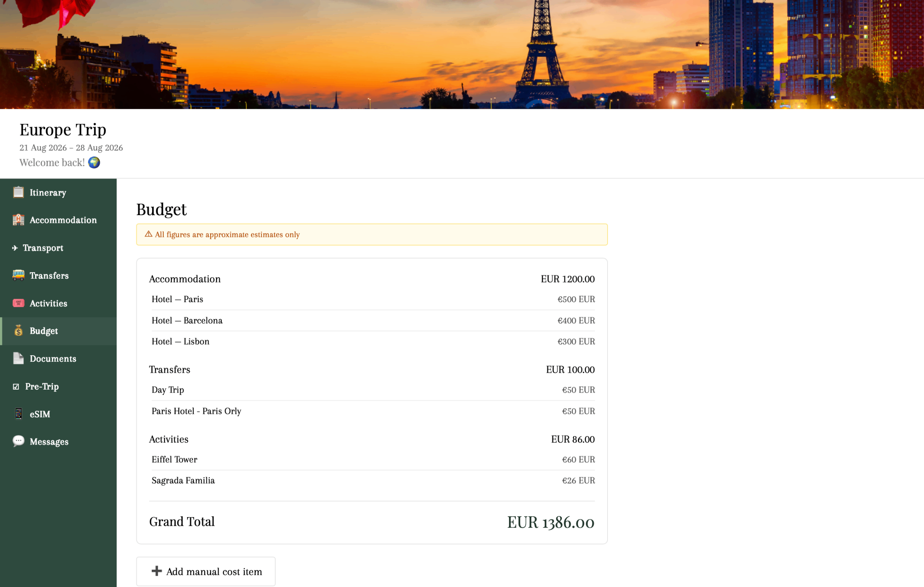
Task: Click the Activities total EUR 86.00
Action: click(x=573, y=439)
